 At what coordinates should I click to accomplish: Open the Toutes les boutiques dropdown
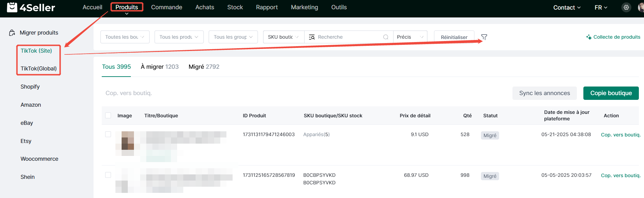125,37
